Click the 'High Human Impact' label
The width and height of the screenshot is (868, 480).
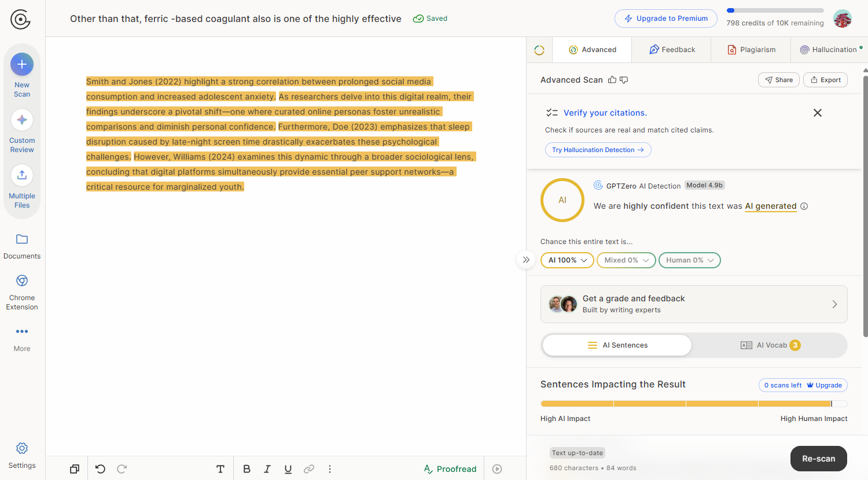[814, 419]
